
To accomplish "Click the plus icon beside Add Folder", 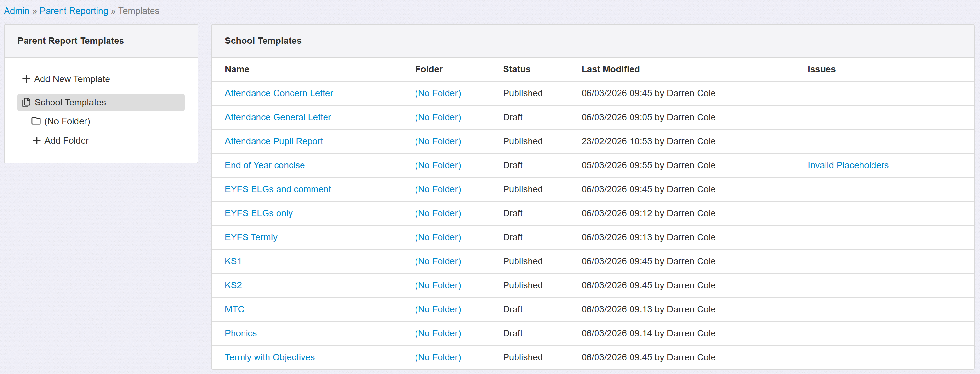I will [37, 140].
